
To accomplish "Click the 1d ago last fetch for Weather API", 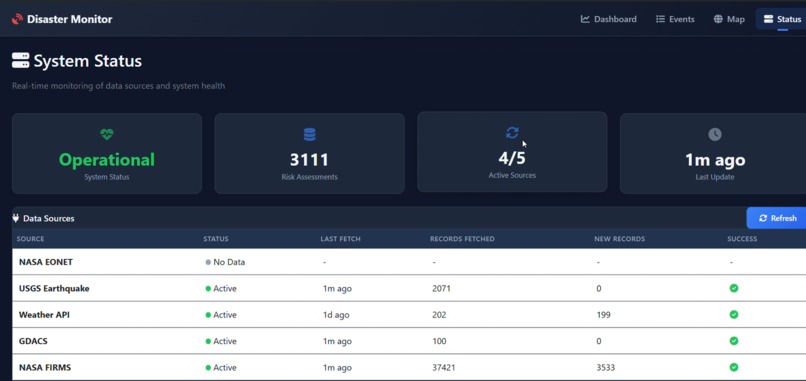I will [336, 315].
